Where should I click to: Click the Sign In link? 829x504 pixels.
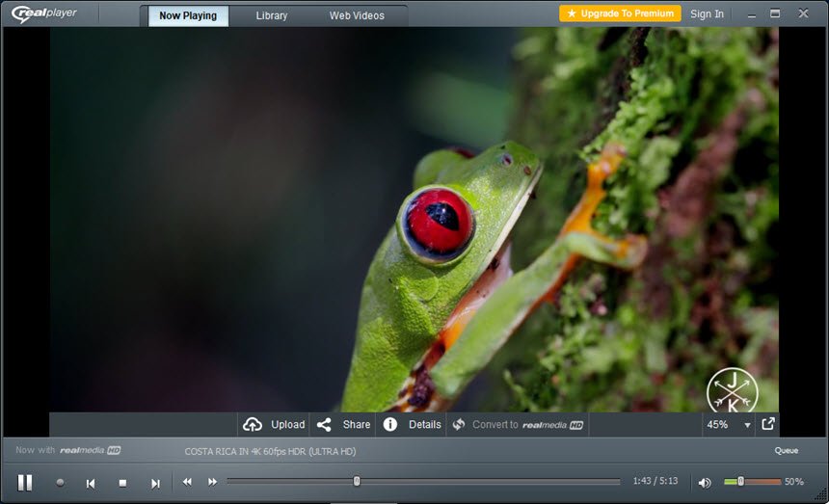(707, 14)
